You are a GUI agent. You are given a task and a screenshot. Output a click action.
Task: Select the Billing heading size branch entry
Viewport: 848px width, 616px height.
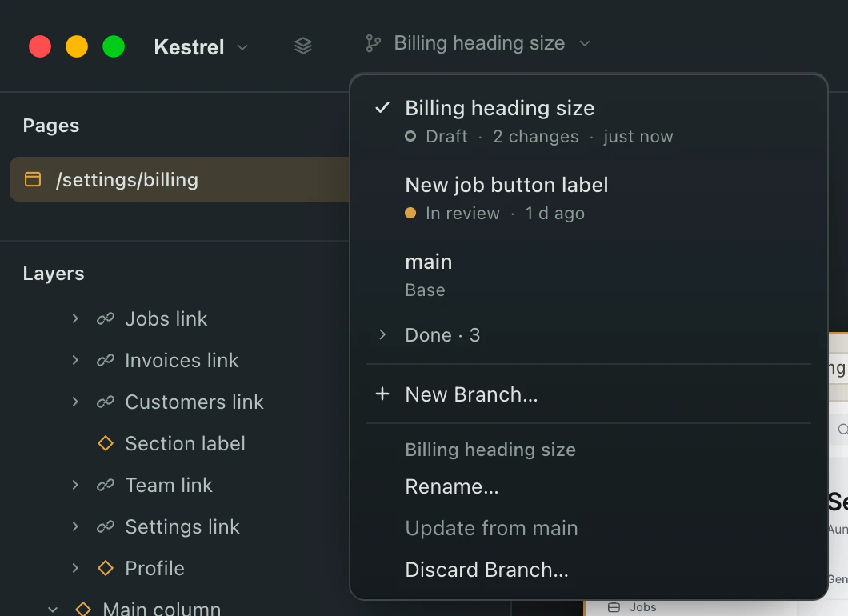pyautogui.click(x=589, y=121)
